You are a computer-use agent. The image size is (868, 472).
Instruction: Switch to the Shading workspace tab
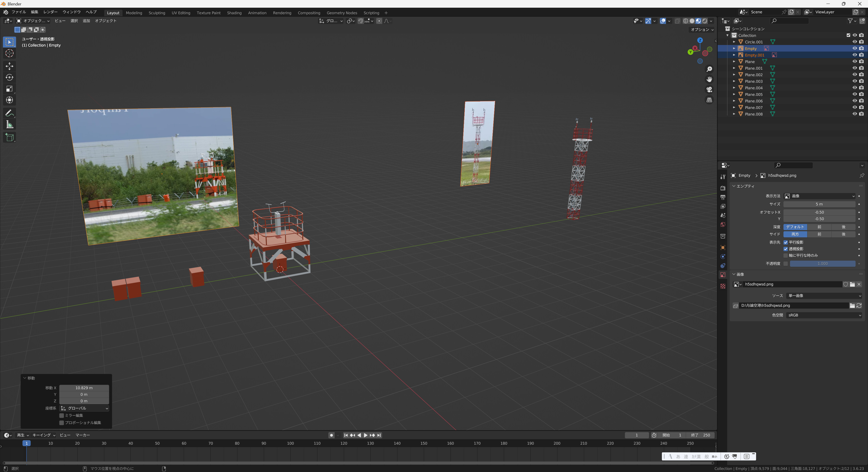pos(234,13)
